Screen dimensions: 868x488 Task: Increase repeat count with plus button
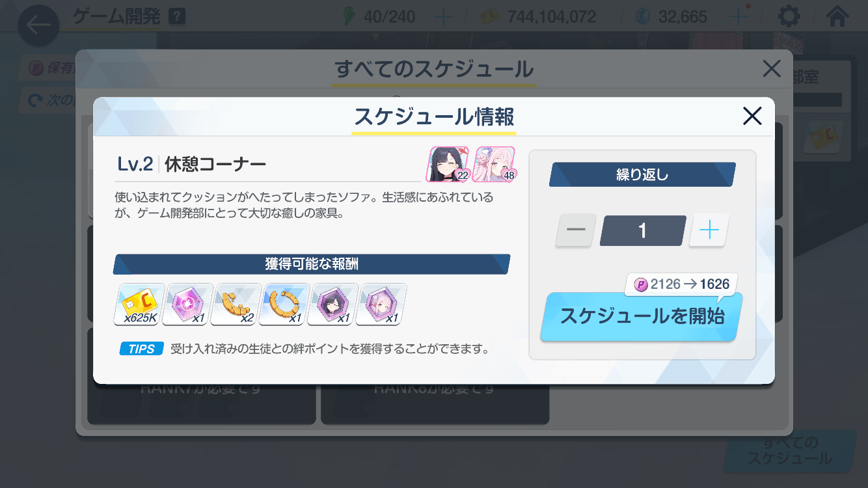click(709, 230)
